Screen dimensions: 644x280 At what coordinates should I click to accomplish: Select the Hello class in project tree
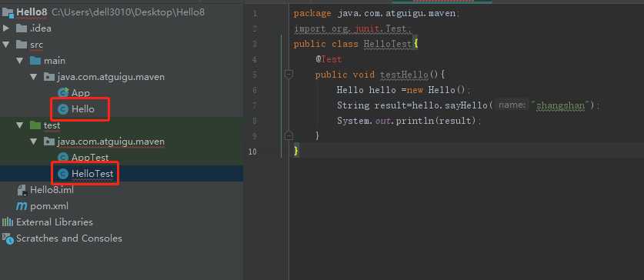pos(82,109)
